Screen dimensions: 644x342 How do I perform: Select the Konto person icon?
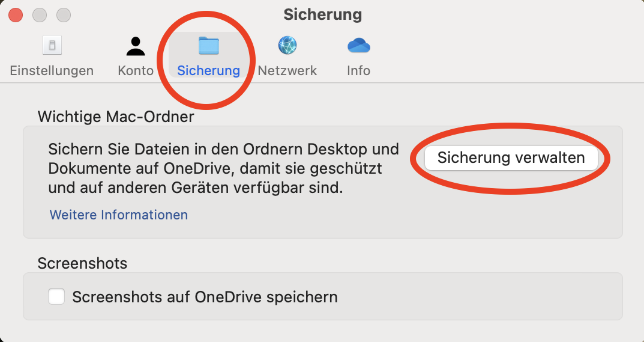click(136, 46)
